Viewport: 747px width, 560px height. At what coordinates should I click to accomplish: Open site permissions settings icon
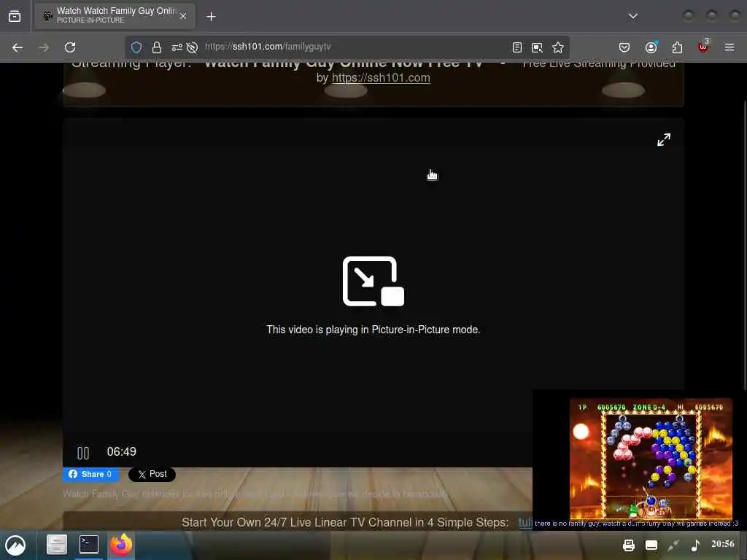point(177,47)
